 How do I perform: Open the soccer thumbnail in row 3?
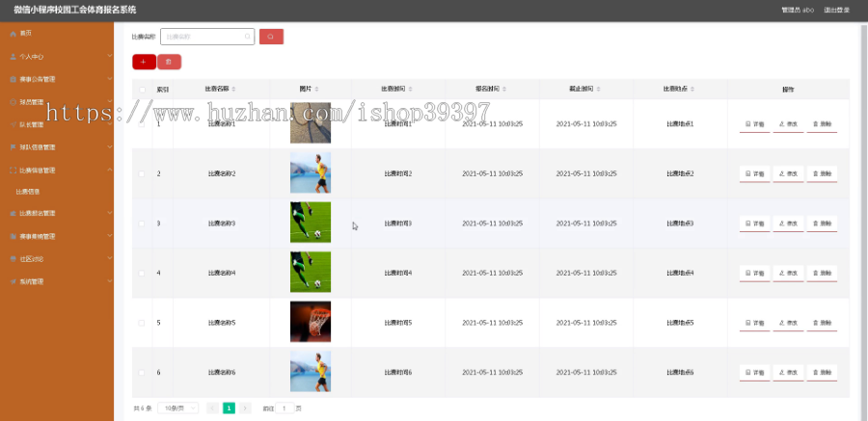[x=311, y=223]
